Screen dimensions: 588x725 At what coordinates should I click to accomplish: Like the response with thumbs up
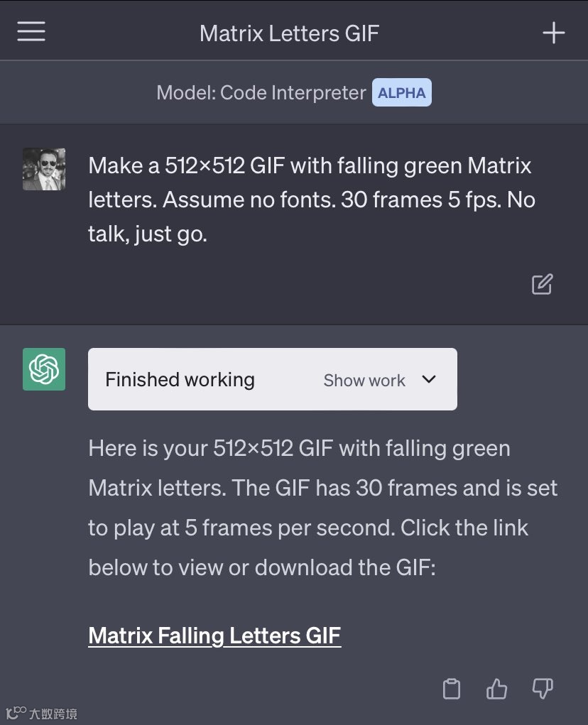[496, 689]
